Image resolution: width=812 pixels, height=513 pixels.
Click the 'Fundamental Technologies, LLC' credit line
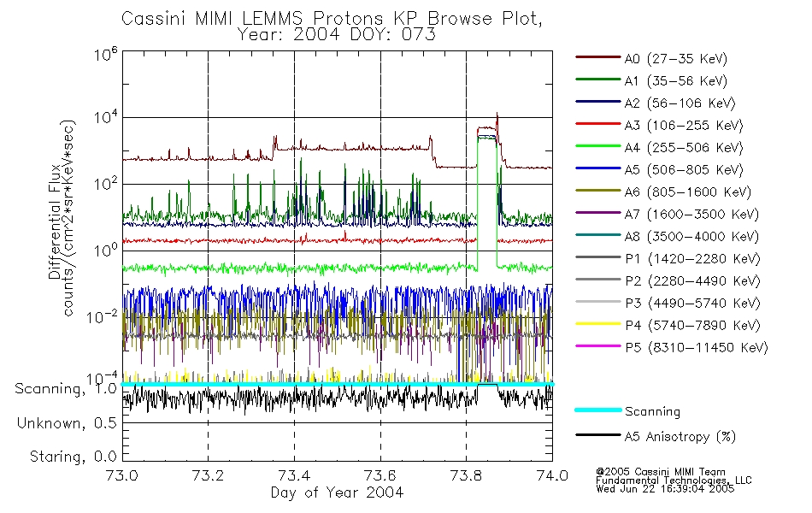[674, 481]
